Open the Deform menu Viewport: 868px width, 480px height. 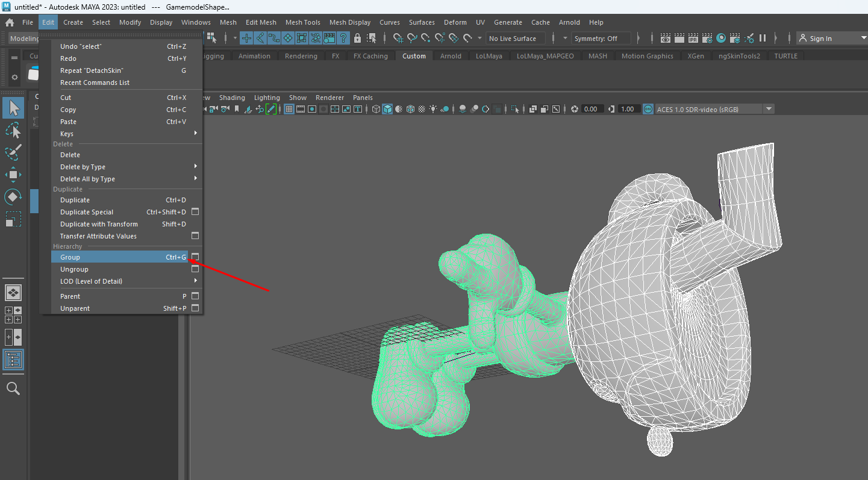point(455,22)
